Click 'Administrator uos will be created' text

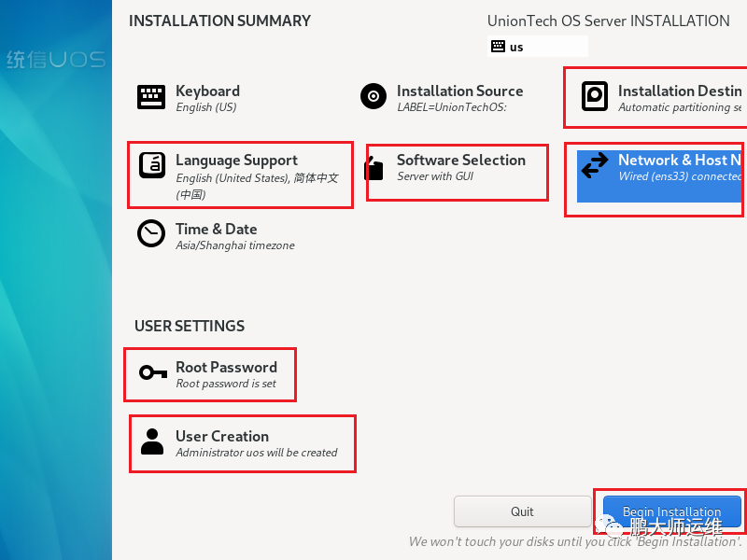click(257, 453)
